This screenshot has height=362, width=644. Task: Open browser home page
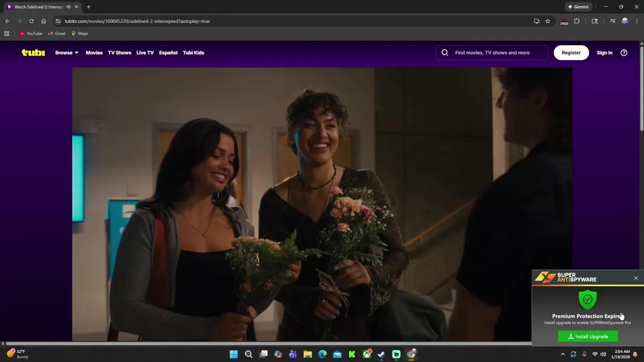[x=43, y=21]
